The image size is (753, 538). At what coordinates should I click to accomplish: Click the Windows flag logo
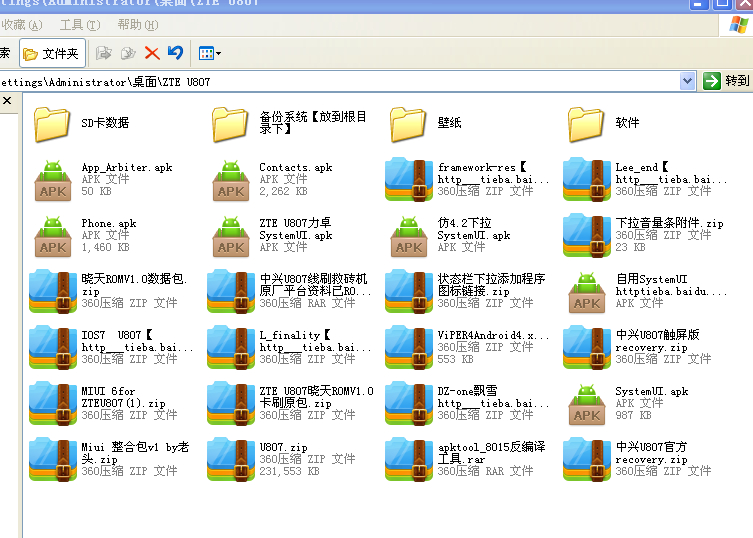739,24
